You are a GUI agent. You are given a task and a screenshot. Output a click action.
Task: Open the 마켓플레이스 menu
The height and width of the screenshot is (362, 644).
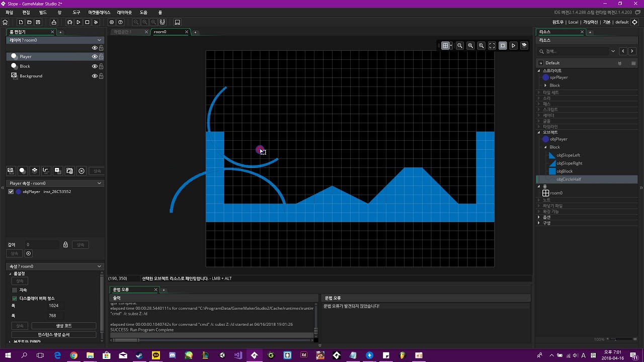point(99,12)
